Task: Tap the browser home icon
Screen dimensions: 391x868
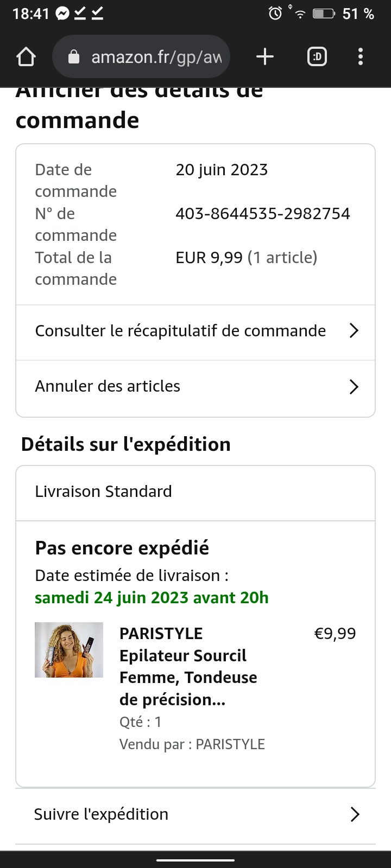Action: point(26,57)
